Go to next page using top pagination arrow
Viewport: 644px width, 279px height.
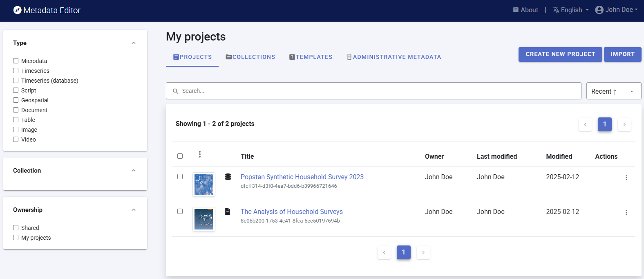click(624, 124)
